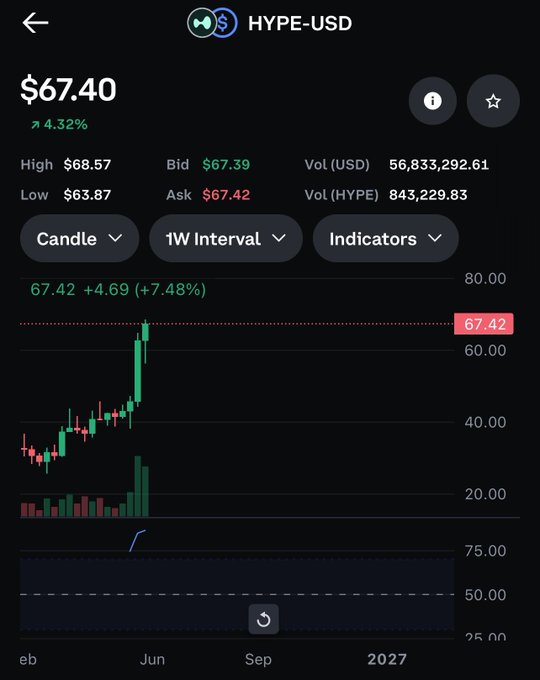The width and height of the screenshot is (540, 680).
Task: Tap the Vol (HYPE) value 843,229.83
Action: [x=428, y=195]
